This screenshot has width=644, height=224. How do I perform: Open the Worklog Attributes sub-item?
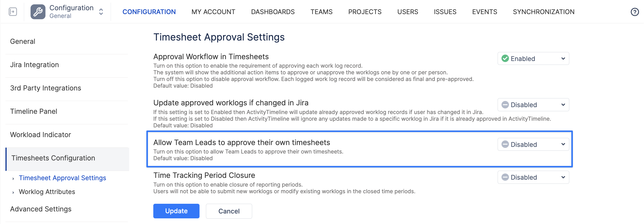47,192
